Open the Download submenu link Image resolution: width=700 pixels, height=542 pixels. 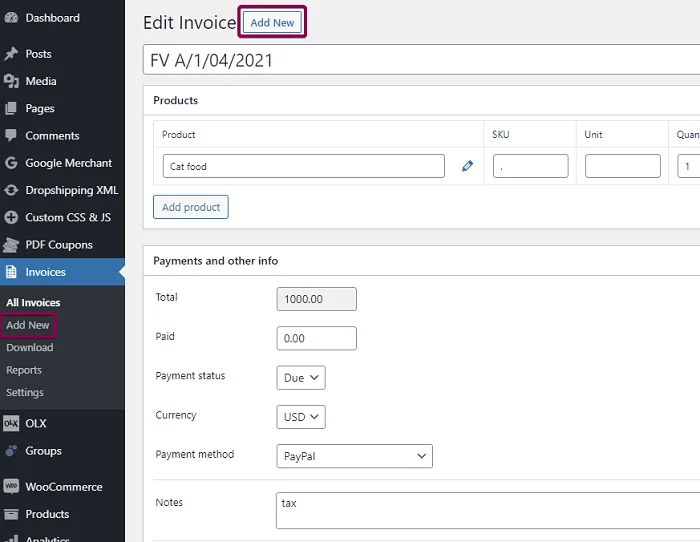pyautogui.click(x=29, y=347)
